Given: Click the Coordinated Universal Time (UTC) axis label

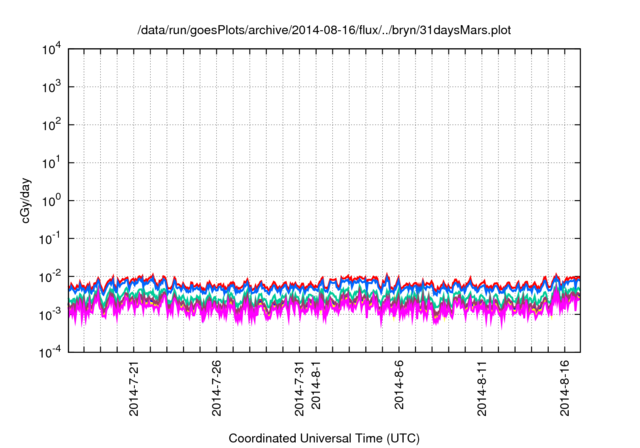Looking at the screenshot, I should coord(323,438).
